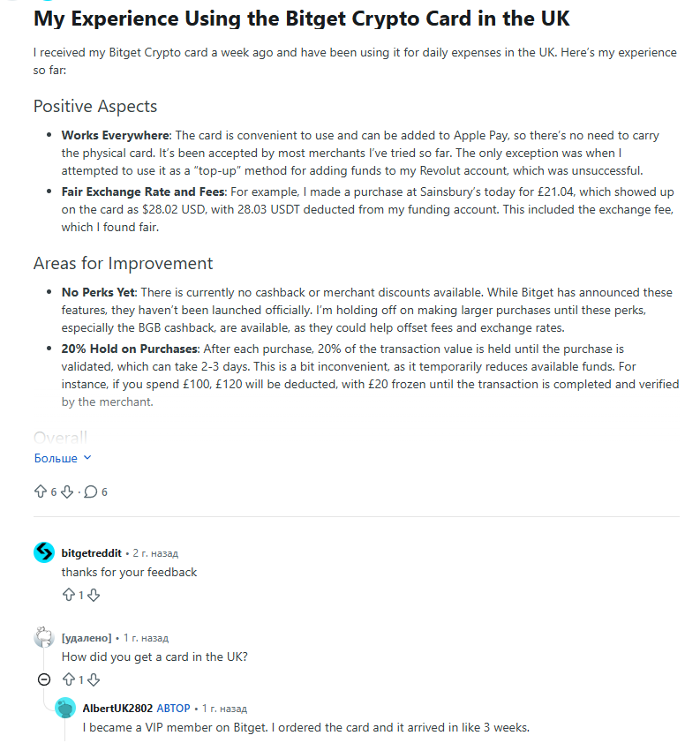Open post comments via speech bubble icon
Image resolution: width=700 pixels, height=743 pixels.
coord(90,492)
